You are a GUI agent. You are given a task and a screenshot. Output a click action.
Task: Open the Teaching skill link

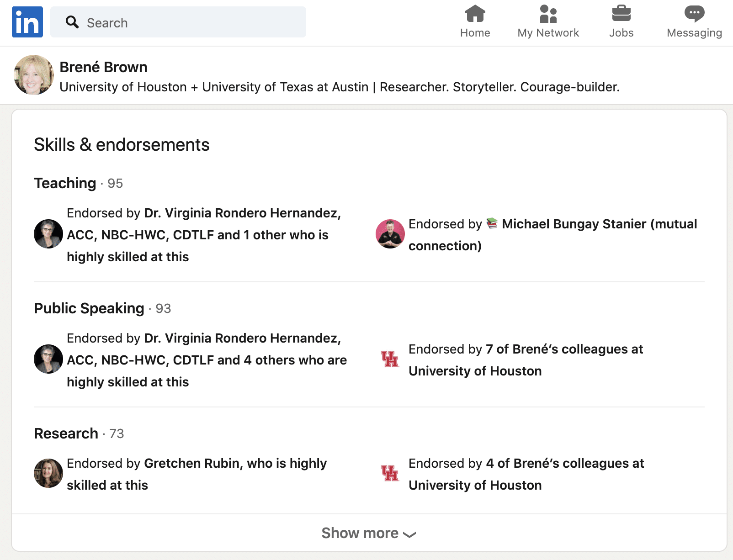65,183
